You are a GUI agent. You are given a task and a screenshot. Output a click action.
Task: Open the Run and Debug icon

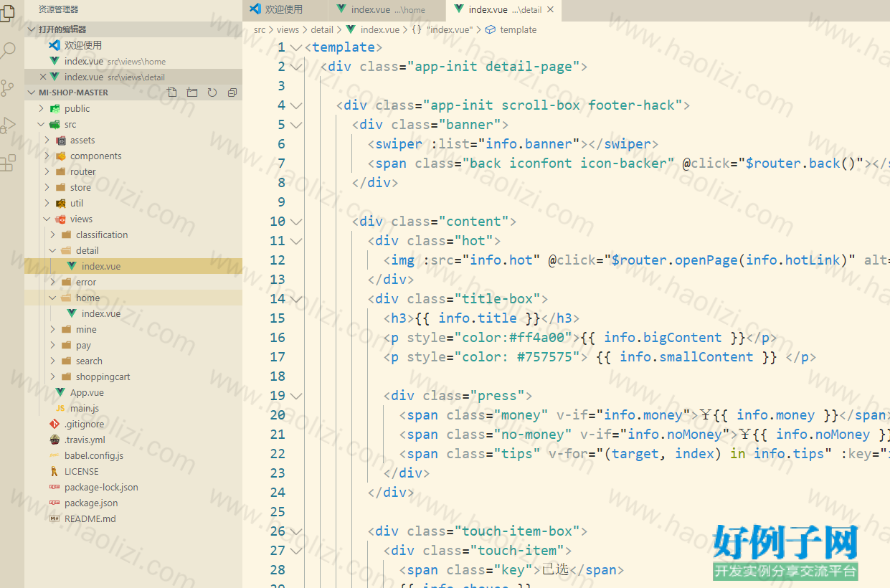click(x=7, y=125)
